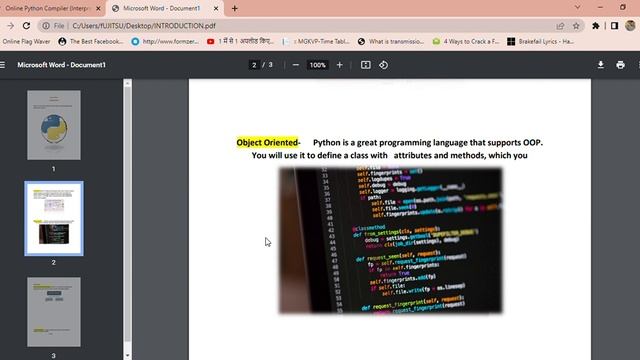Toggle the browser side panel
Screen dimensions: 640x360
pyautogui.click(x=614, y=26)
